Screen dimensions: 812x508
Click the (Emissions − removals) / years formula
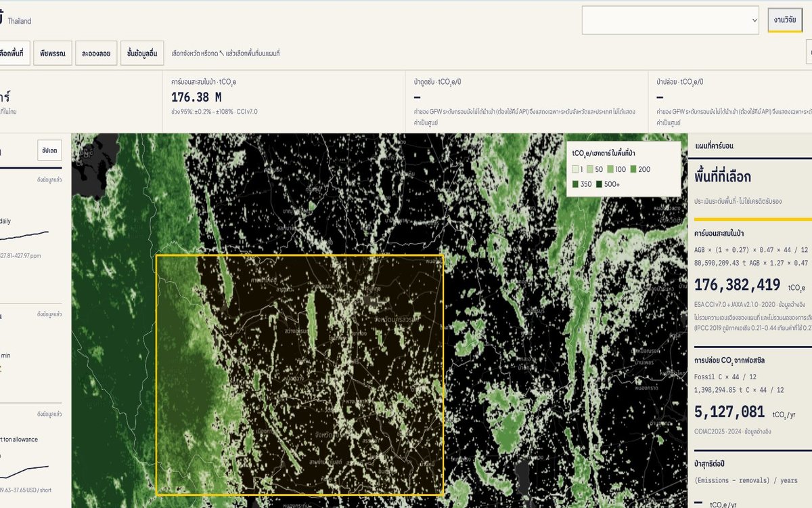[x=746, y=480]
